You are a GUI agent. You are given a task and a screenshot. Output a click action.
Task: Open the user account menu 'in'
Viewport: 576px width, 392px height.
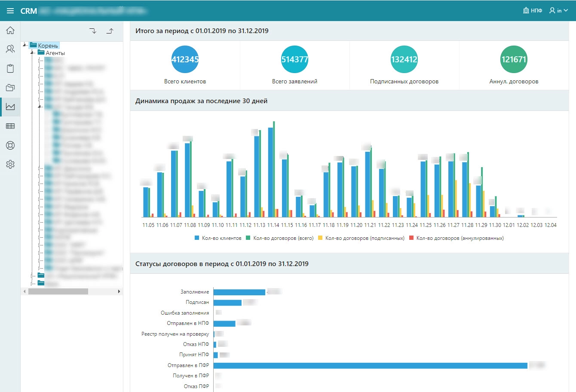(x=558, y=11)
